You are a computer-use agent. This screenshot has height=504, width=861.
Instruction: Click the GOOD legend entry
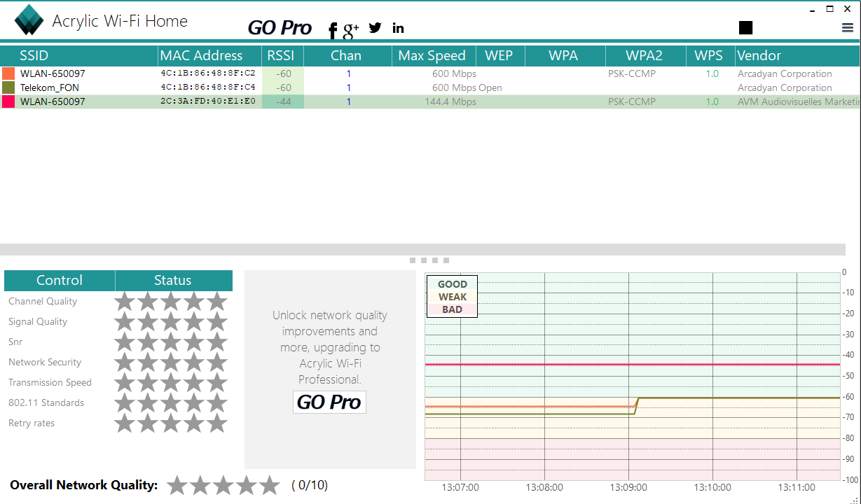pos(452,284)
